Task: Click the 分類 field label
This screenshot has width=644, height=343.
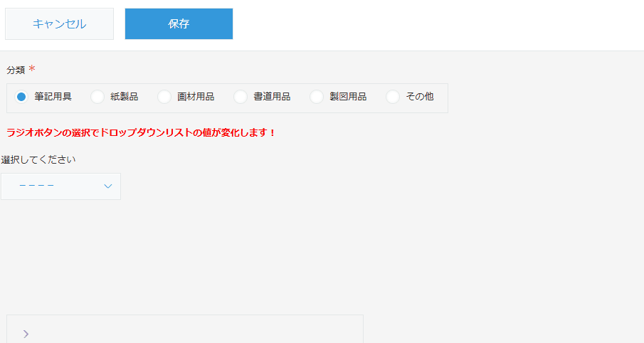Action: 16,70
